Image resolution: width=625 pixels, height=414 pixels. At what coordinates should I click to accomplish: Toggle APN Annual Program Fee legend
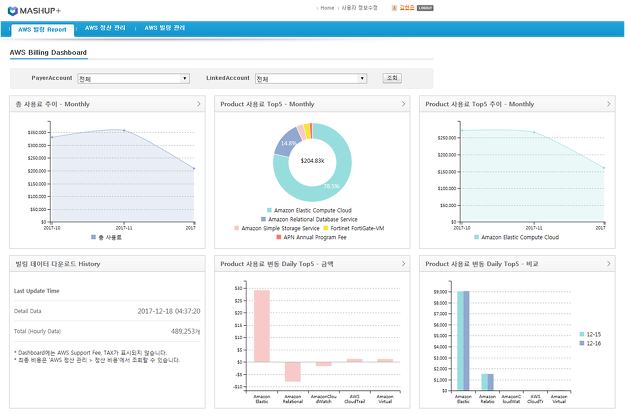312,237
